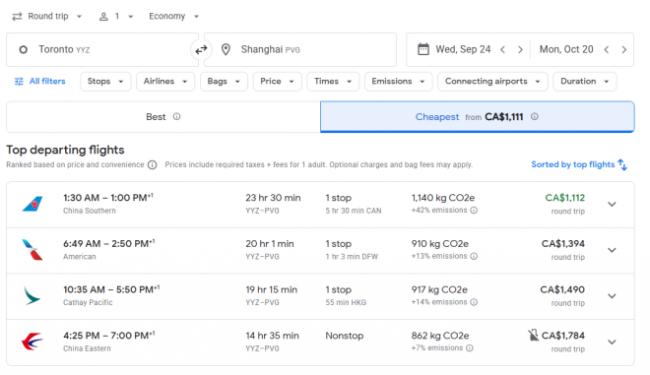Expand the American flight details
Viewport: 650px width, 375px height.
tap(612, 250)
